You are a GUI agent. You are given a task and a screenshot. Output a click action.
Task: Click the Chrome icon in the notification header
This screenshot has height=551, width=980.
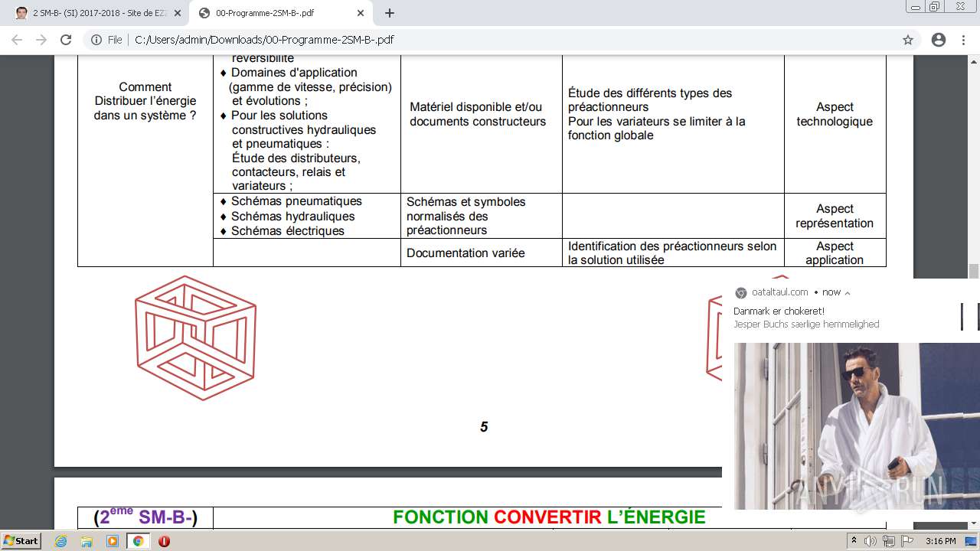740,292
